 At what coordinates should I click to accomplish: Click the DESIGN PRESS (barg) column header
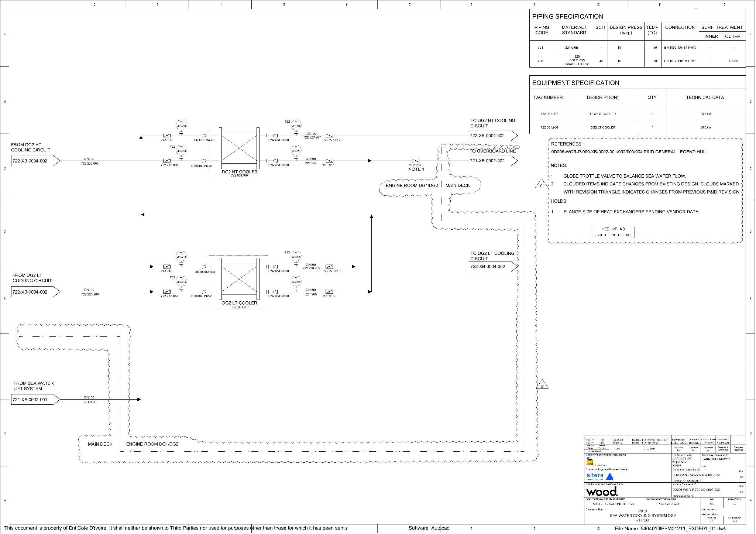pyautogui.click(x=626, y=30)
